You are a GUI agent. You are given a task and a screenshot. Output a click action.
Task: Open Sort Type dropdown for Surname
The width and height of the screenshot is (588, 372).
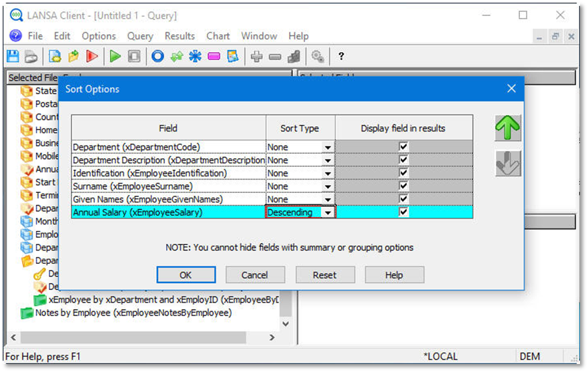(328, 186)
